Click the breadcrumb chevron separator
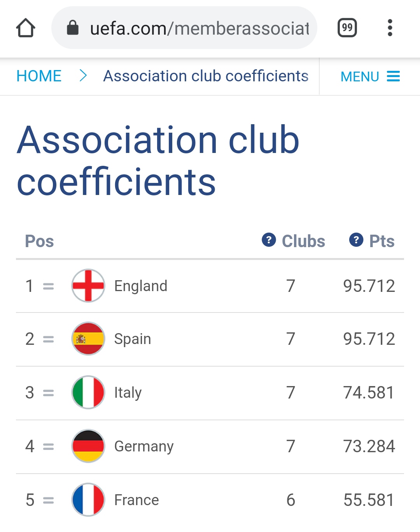Viewport: 420px width, 532px height. [x=83, y=75]
